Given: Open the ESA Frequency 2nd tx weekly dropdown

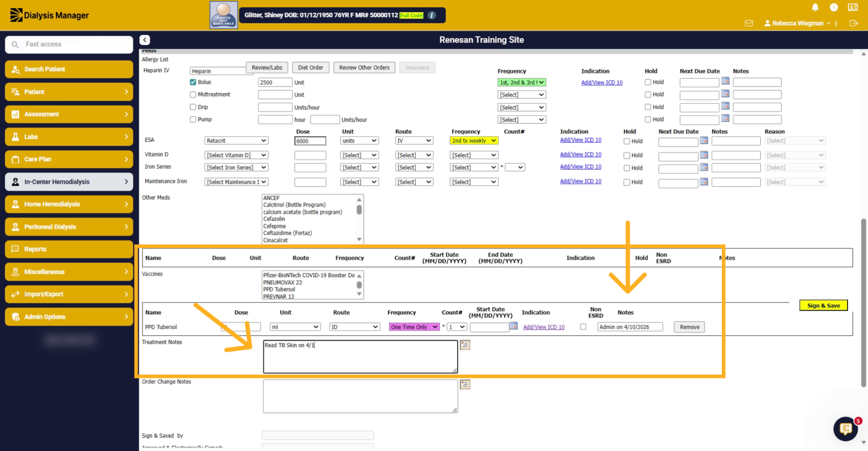Looking at the screenshot, I should [474, 141].
